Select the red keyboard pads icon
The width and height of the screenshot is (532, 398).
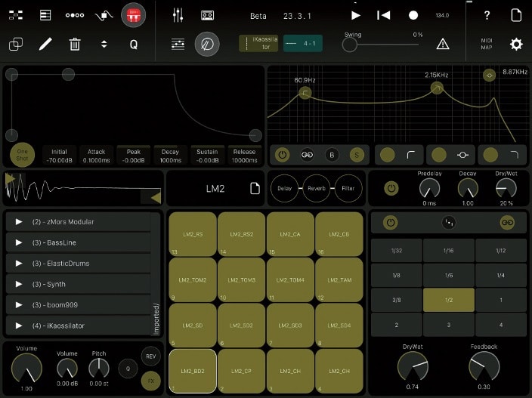click(133, 15)
